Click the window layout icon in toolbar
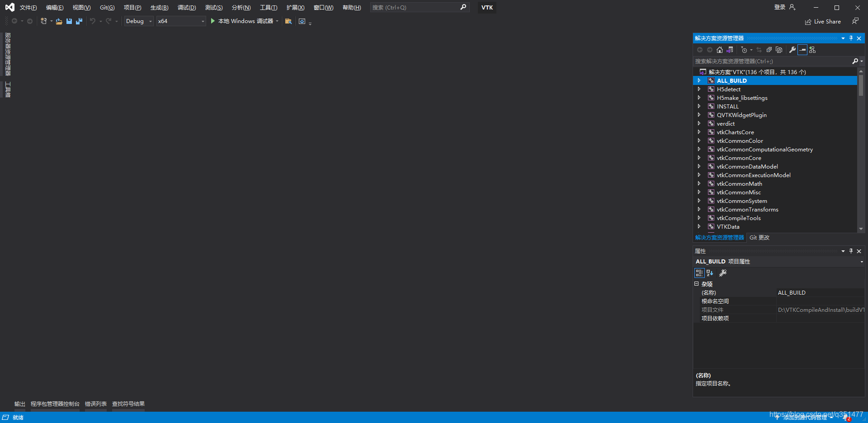 pos(302,21)
